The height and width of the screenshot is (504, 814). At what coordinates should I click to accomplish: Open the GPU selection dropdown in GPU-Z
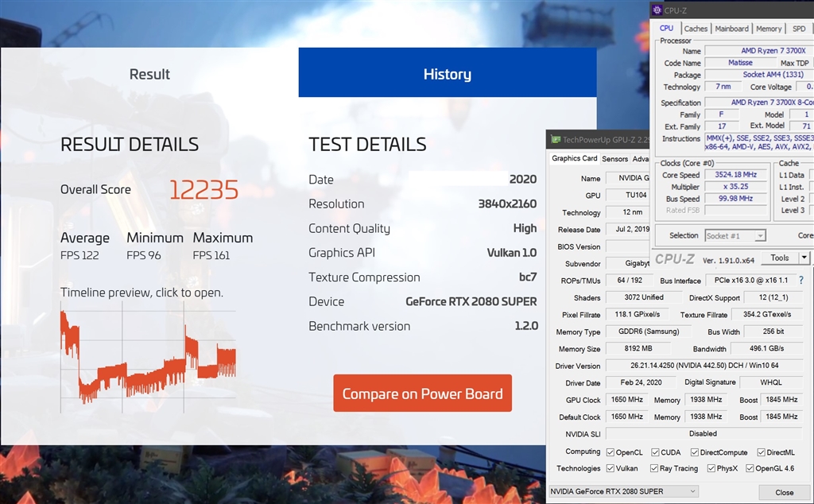pos(623,491)
